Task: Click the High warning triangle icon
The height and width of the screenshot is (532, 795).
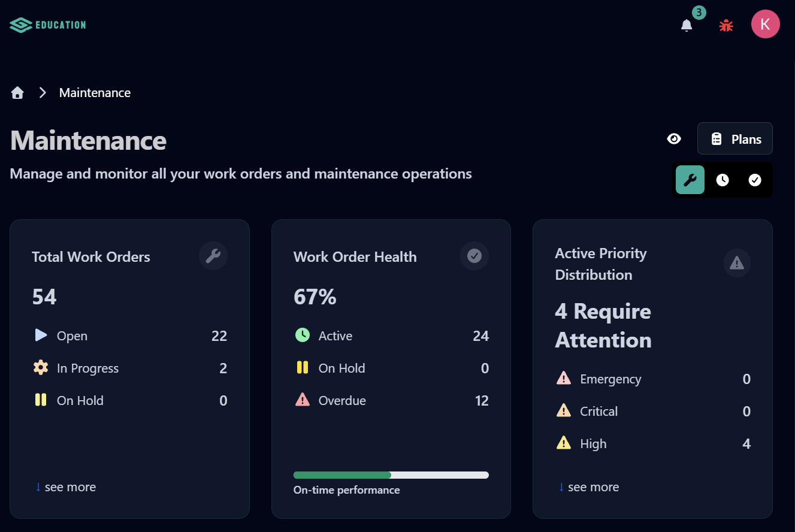Action: [564, 443]
